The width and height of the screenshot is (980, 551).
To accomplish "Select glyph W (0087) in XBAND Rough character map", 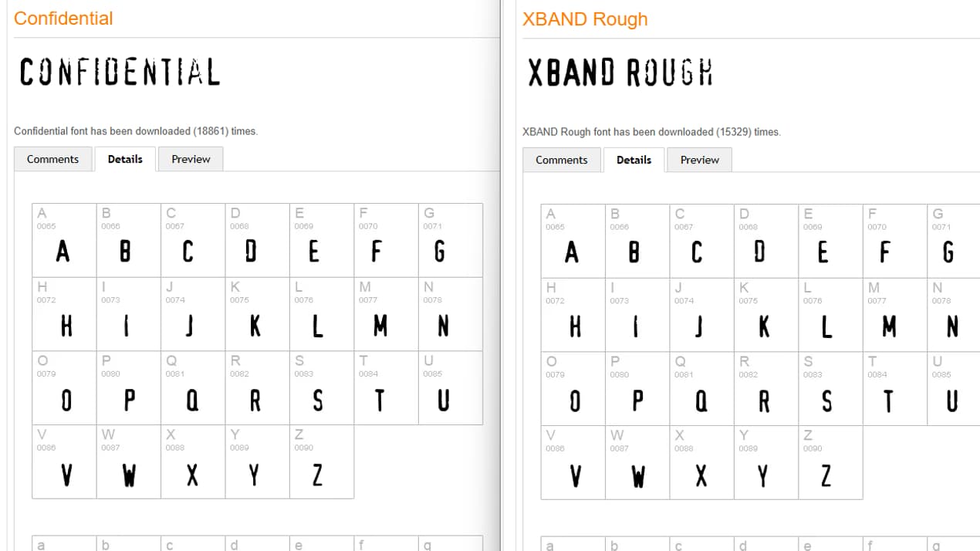I will click(x=637, y=462).
